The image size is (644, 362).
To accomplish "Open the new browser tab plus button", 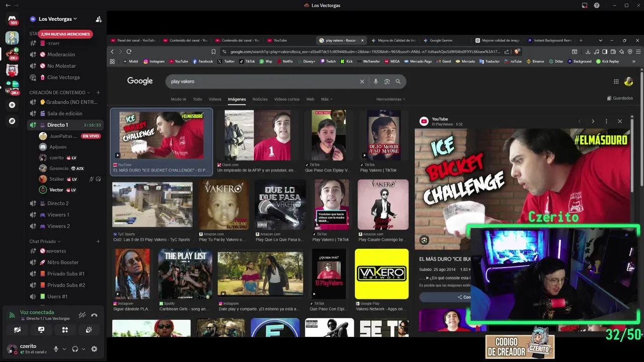I will tap(581, 40).
